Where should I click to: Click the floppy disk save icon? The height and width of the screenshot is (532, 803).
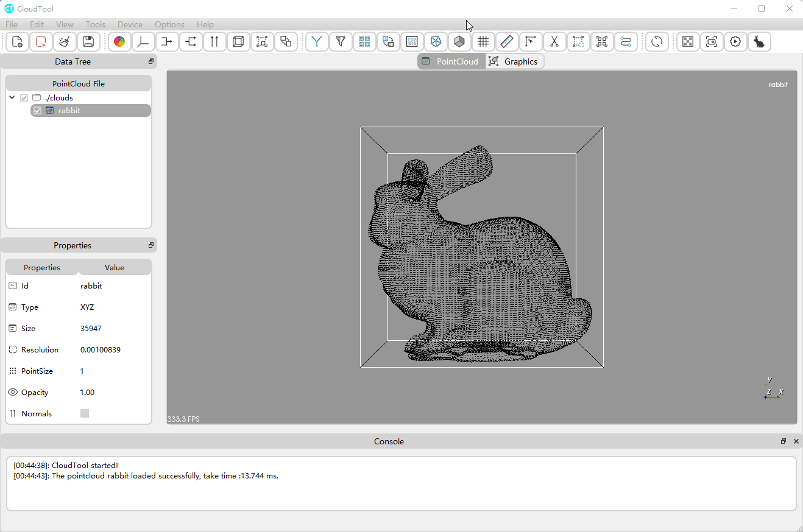(88, 41)
